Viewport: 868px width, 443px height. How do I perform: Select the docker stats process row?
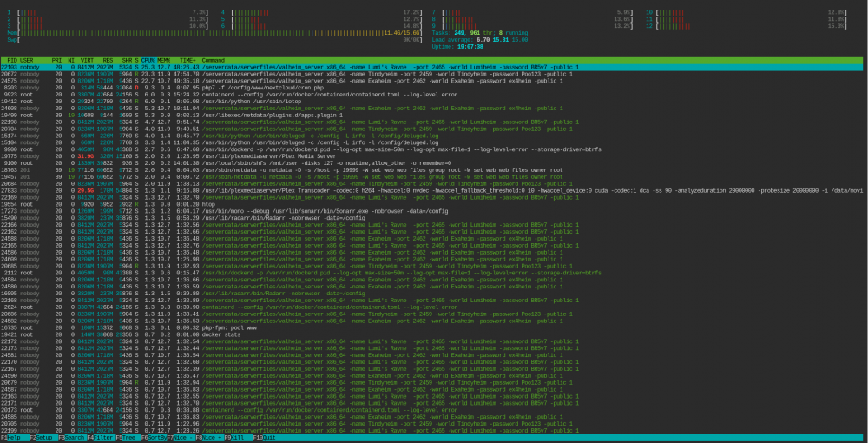tap(434, 334)
